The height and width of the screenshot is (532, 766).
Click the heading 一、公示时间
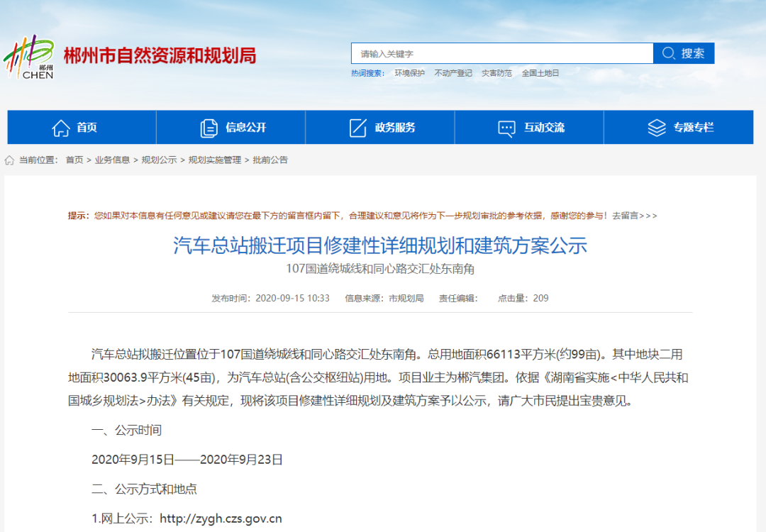click(126, 431)
